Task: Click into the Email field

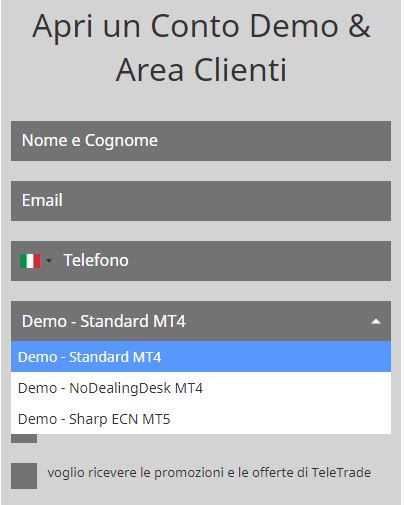Action: (201, 201)
